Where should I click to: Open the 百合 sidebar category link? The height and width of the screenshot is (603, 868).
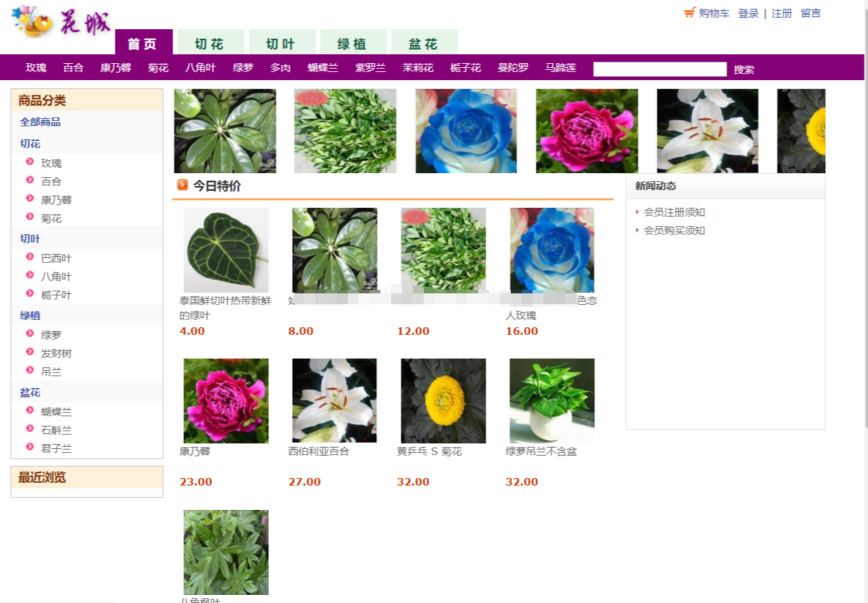click(x=51, y=182)
